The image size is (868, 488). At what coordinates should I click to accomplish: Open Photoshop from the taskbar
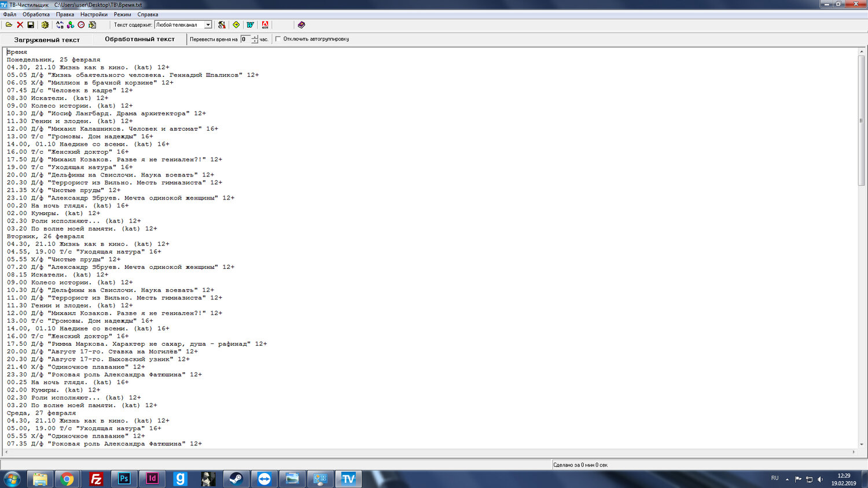[x=124, y=479]
